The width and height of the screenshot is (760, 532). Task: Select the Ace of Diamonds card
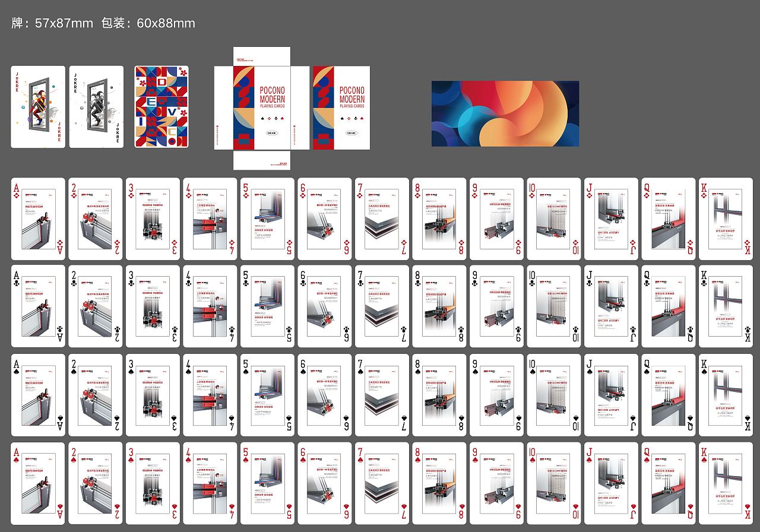click(38, 218)
